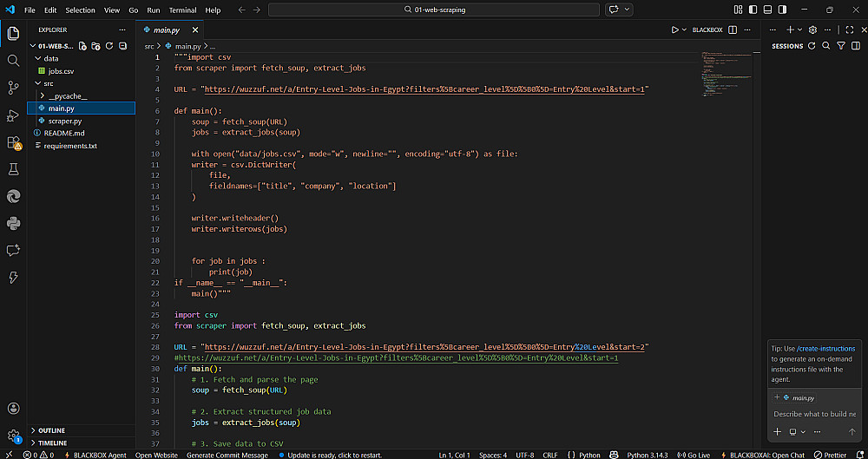Toggle the Secondary Side Bar layout button
The width and height of the screenshot is (868, 459).
coord(781,10)
